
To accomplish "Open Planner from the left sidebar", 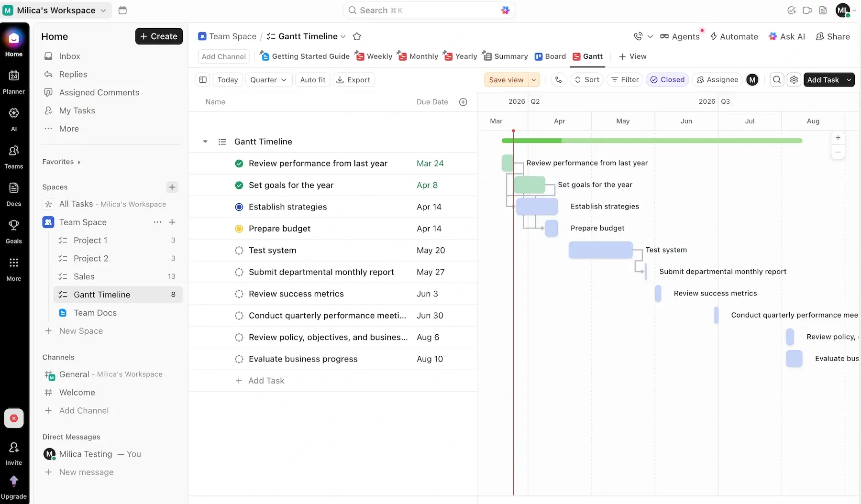I will coord(13,81).
